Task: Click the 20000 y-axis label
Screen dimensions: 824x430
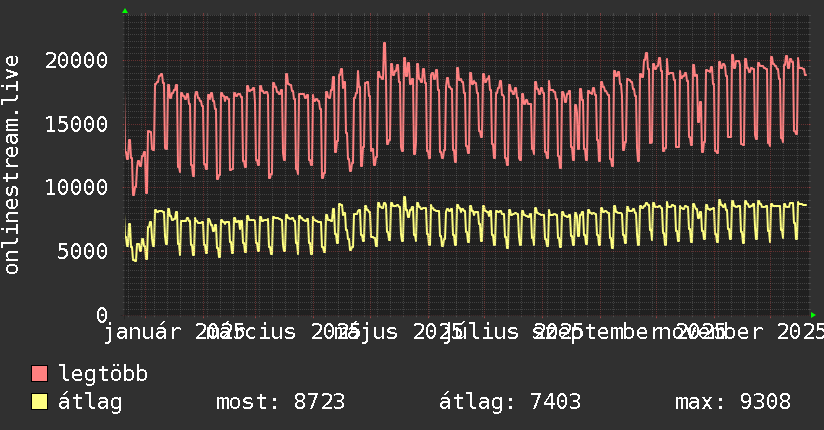Action: point(76,60)
